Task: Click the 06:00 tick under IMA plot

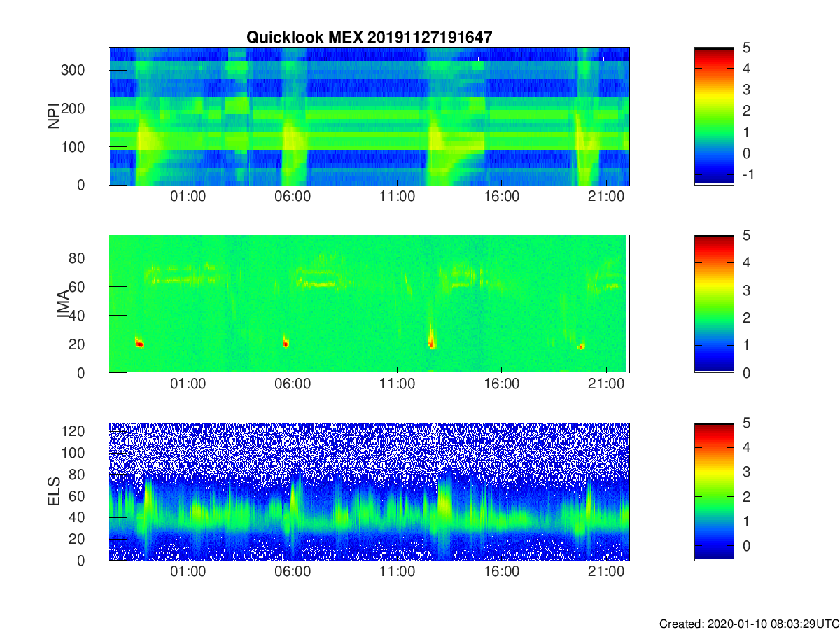Action: 293,385
